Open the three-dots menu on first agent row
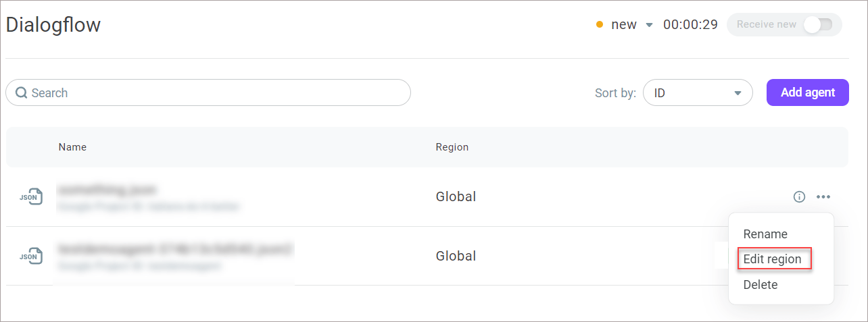Screen dimensions: 868x322 point(823,197)
